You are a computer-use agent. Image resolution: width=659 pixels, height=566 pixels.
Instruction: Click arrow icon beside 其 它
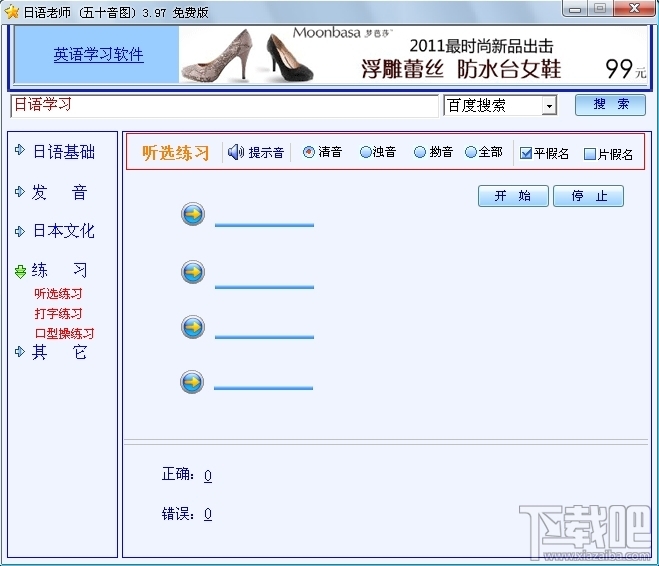19,351
